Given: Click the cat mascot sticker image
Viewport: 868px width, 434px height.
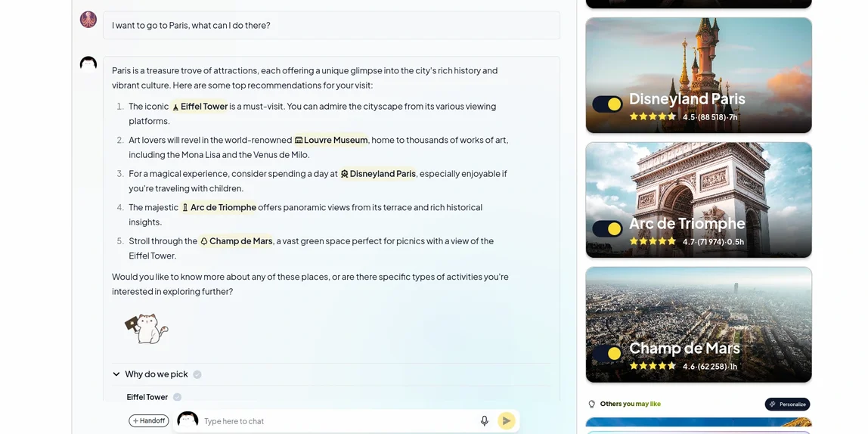Looking at the screenshot, I should [147, 328].
